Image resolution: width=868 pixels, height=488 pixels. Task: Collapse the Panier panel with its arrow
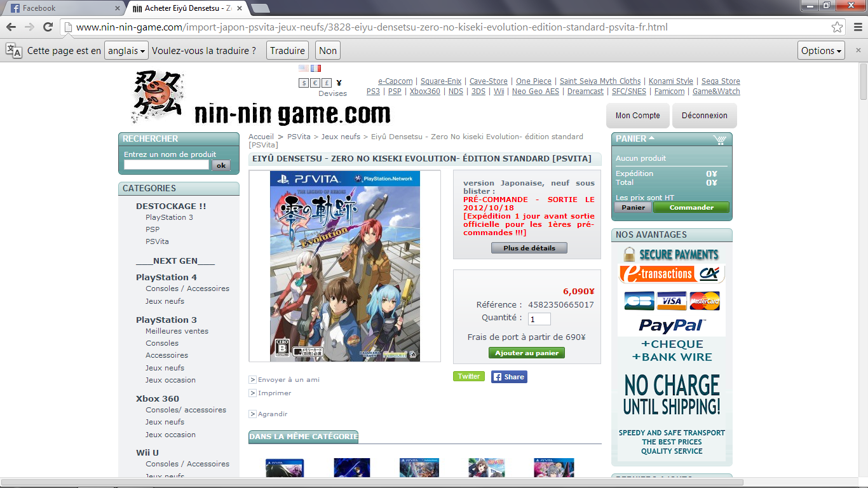tap(652, 138)
